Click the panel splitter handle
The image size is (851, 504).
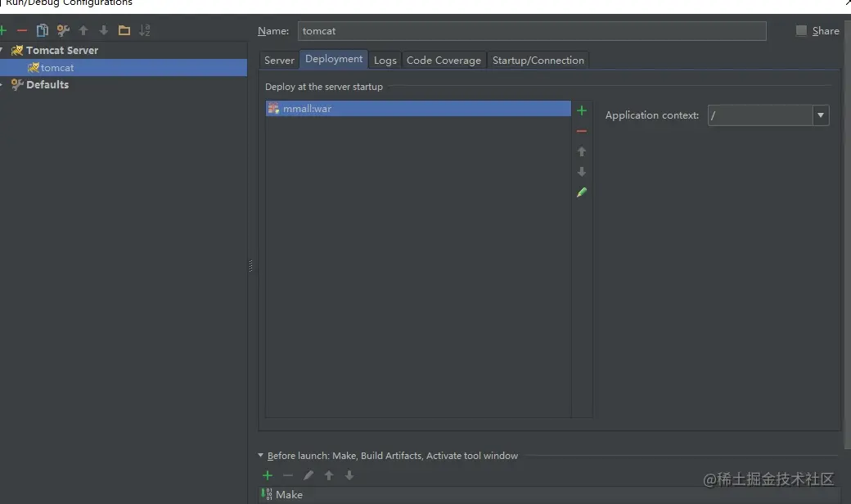pos(250,266)
